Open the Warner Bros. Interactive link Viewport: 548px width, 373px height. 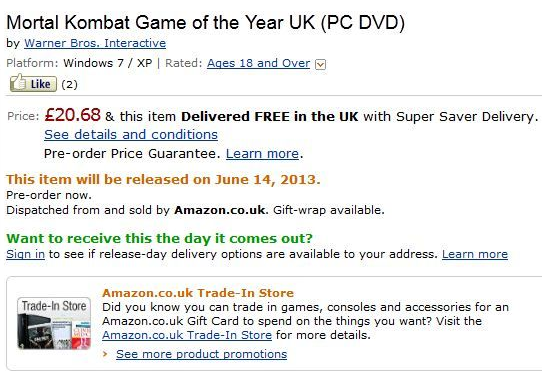pyautogui.click(x=95, y=43)
